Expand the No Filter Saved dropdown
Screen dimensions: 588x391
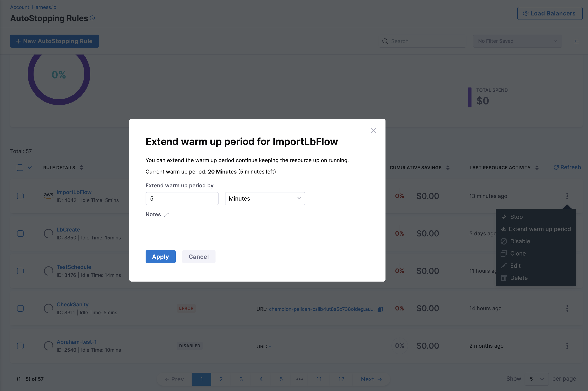(517, 41)
